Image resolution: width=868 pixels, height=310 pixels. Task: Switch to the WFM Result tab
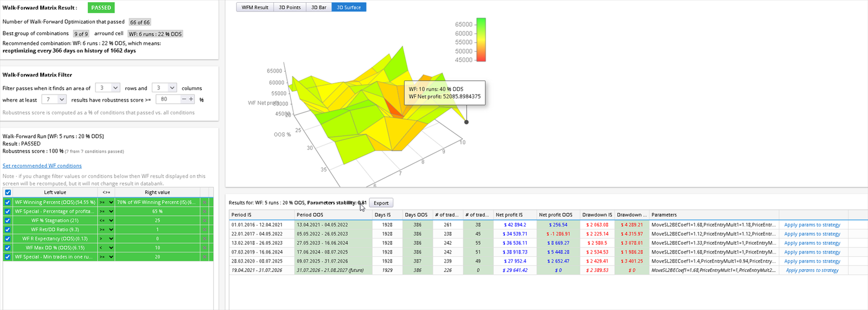[255, 7]
